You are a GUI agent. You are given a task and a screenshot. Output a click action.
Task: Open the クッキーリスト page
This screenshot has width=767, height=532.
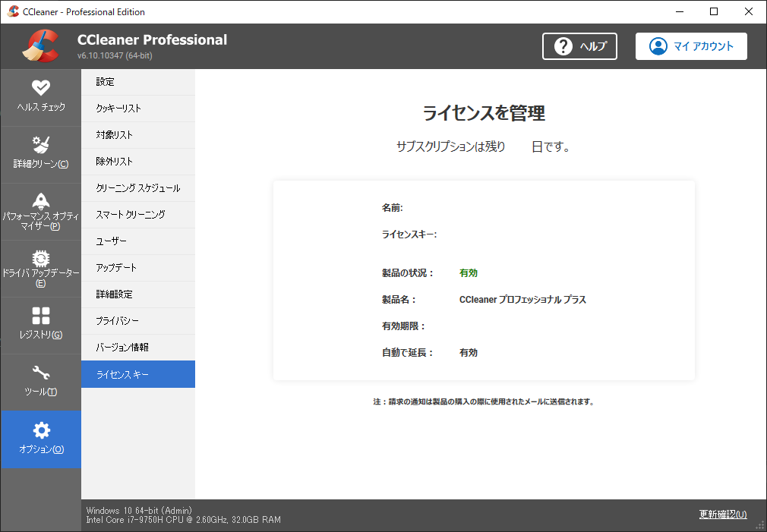pyautogui.click(x=138, y=108)
